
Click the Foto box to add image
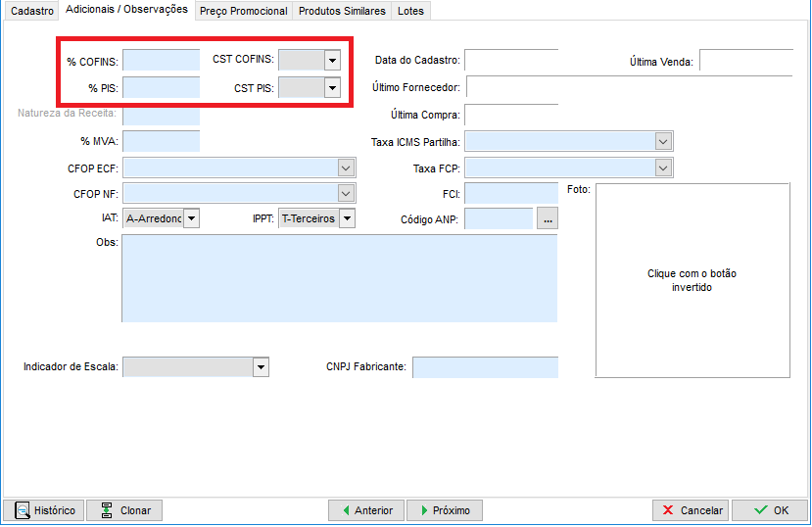[692, 280]
